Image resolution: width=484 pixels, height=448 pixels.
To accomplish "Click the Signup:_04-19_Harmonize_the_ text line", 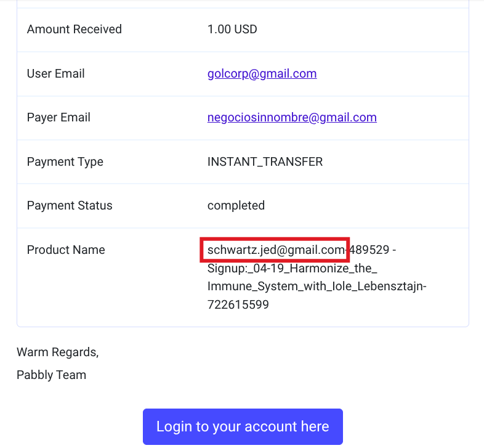I will pos(292,269).
